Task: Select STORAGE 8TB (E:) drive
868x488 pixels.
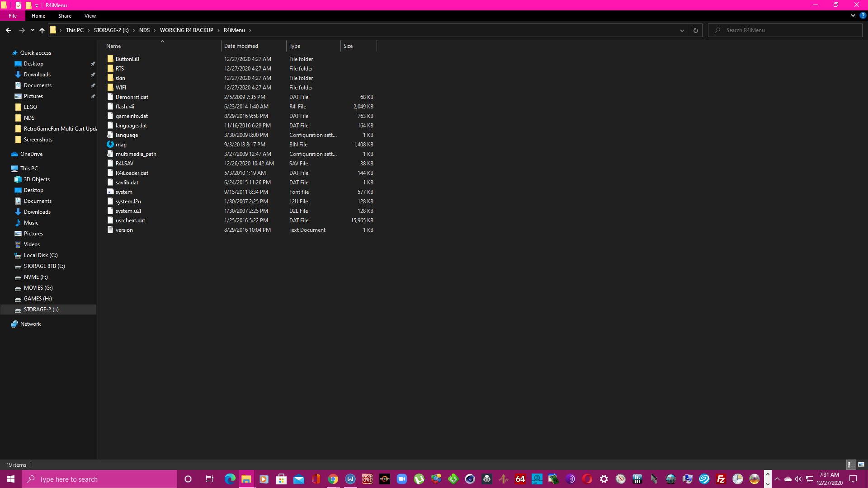Action: pos(44,266)
